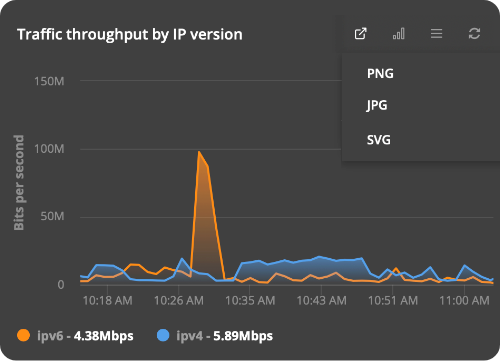Click the Traffic throughput by IP version title
Viewport: 500px width, 361px height.
(x=130, y=35)
